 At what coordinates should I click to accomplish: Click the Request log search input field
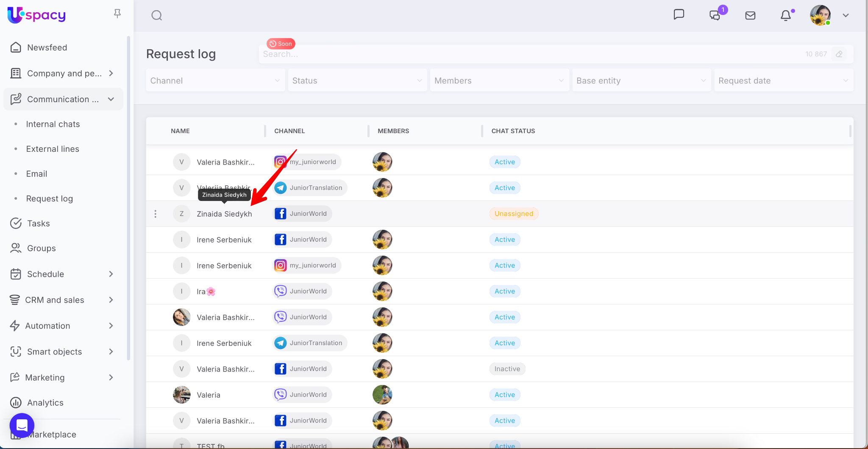point(530,54)
